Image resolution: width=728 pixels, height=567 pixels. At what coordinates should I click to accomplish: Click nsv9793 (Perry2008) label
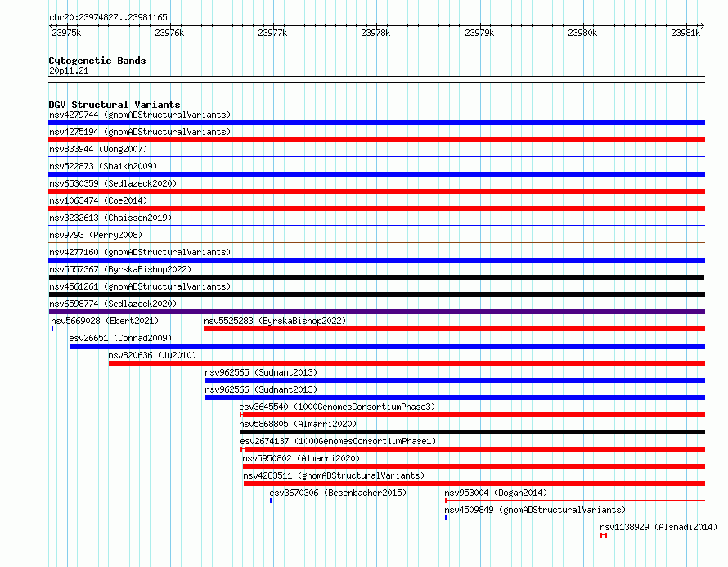(96, 235)
